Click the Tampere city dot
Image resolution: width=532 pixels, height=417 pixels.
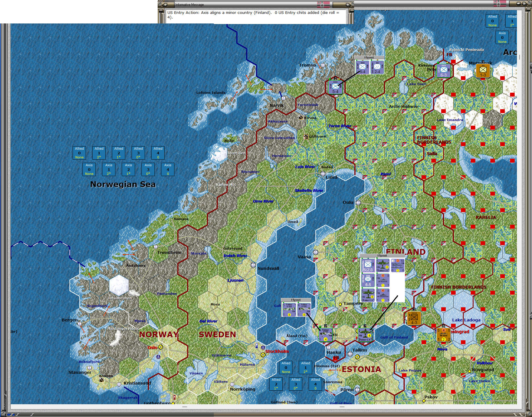340,304
